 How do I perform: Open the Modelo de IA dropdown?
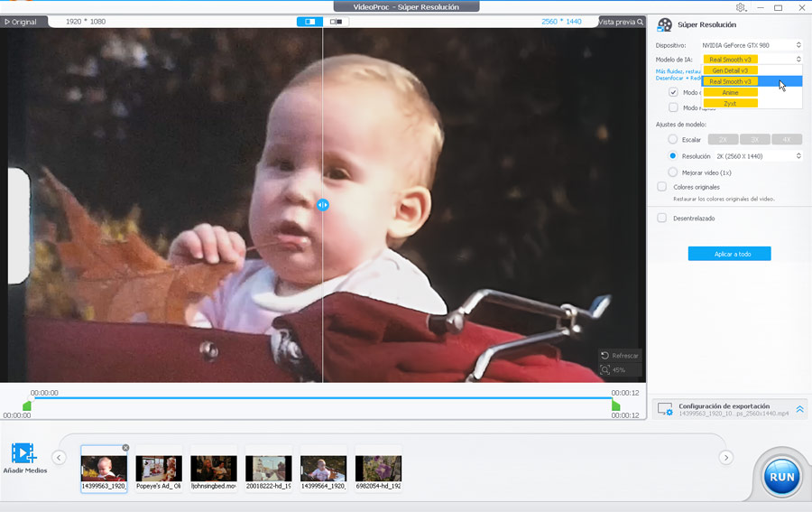[752, 59]
